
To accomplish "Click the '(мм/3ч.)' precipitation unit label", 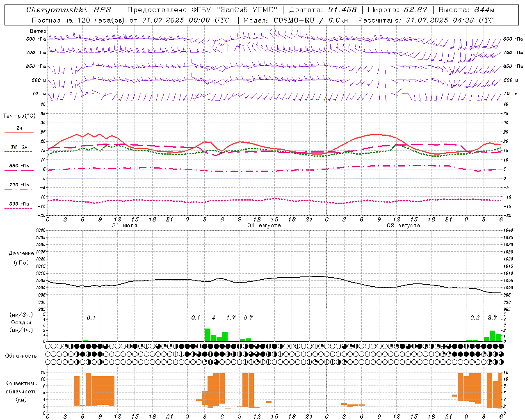I will (21, 315).
